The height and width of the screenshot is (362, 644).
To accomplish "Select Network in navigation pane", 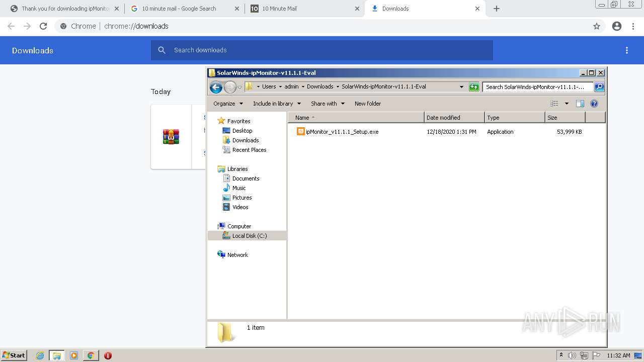I will 232,255.
